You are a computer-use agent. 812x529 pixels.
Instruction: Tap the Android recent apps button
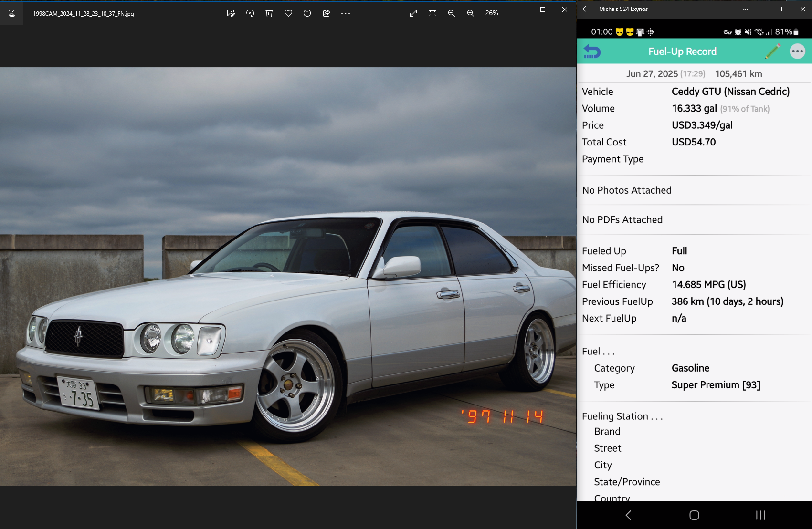point(760,515)
